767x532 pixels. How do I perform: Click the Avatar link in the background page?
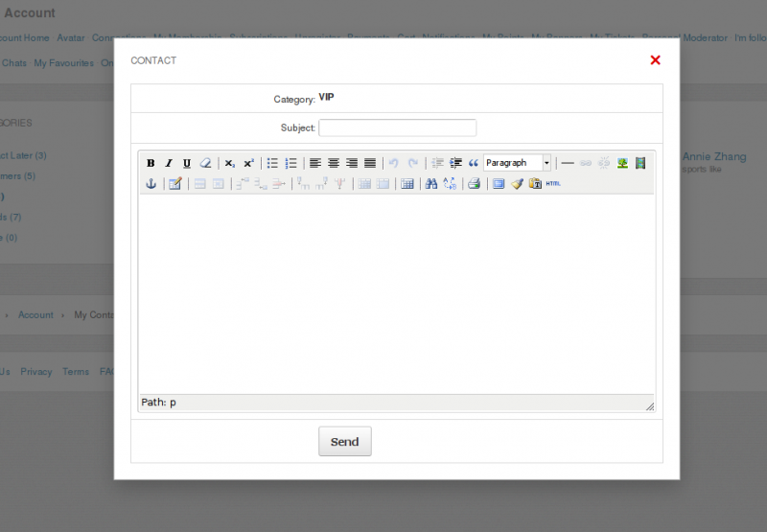coord(70,38)
